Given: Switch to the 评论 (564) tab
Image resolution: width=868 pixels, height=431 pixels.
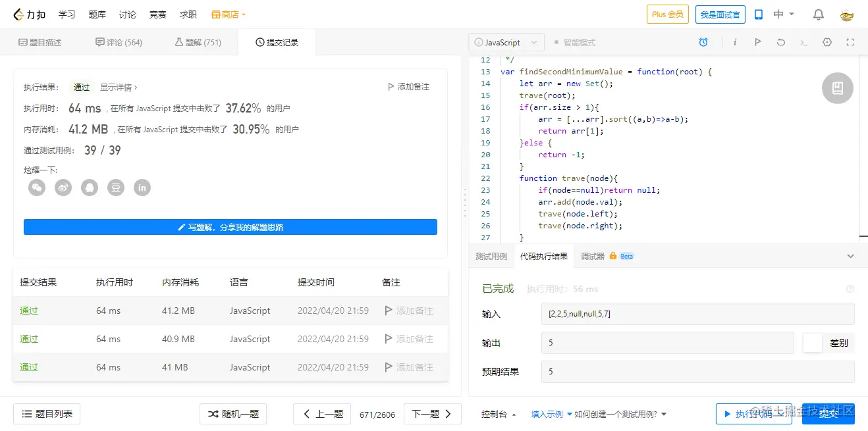Looking at the screenshot, I should pyautogui.click(x=119, y=42).
